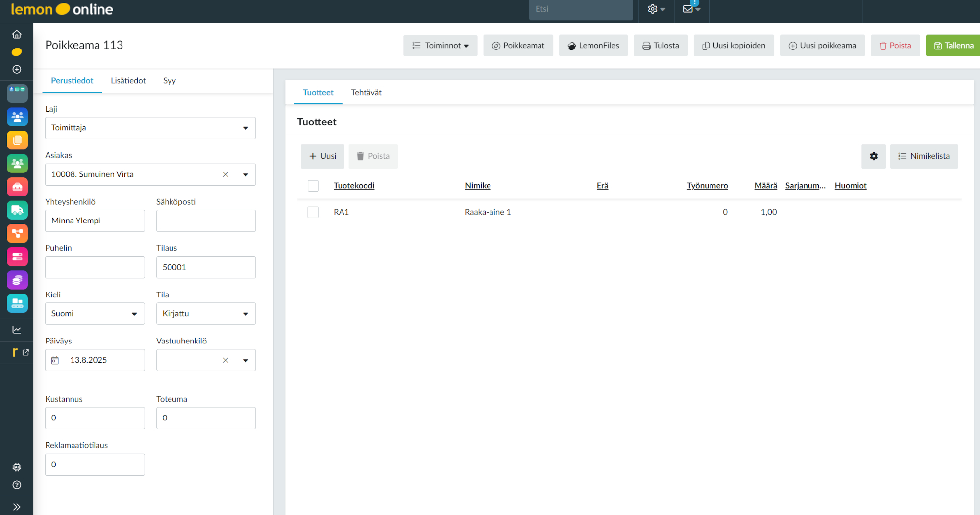Toggle the select-all products checkbox

[x=313, y=186]
